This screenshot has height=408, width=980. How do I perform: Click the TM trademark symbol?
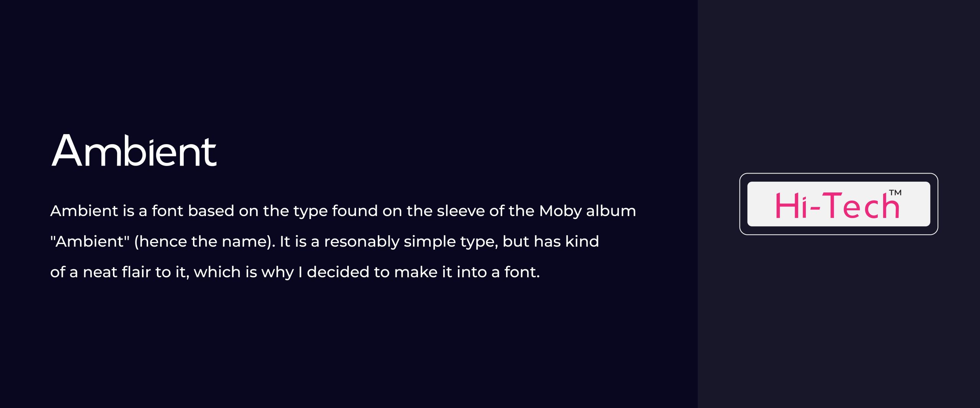895,192
